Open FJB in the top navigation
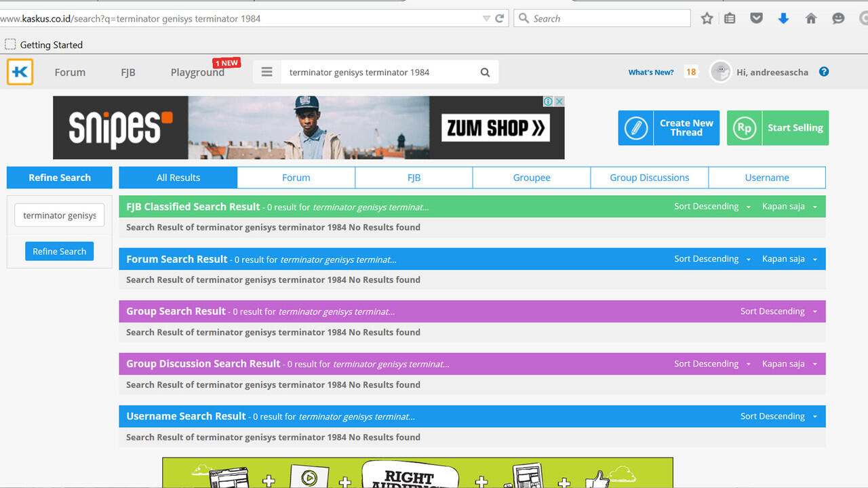Screen dimensions: 868x488 tap(128, 73)
